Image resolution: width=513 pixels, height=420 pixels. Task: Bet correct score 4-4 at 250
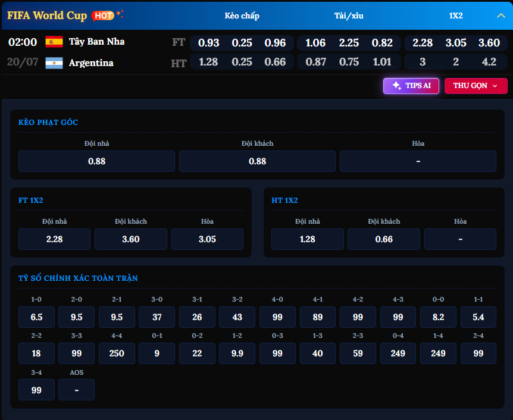117,353
